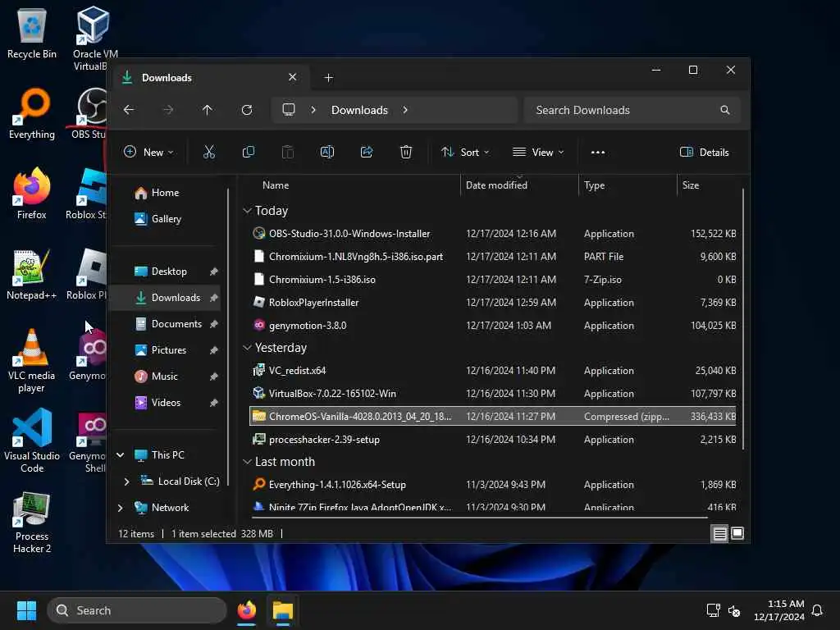Viewport: 840px width, 630px height.
Task: Select genymotion-3.8.0 file
Action: 493,325
